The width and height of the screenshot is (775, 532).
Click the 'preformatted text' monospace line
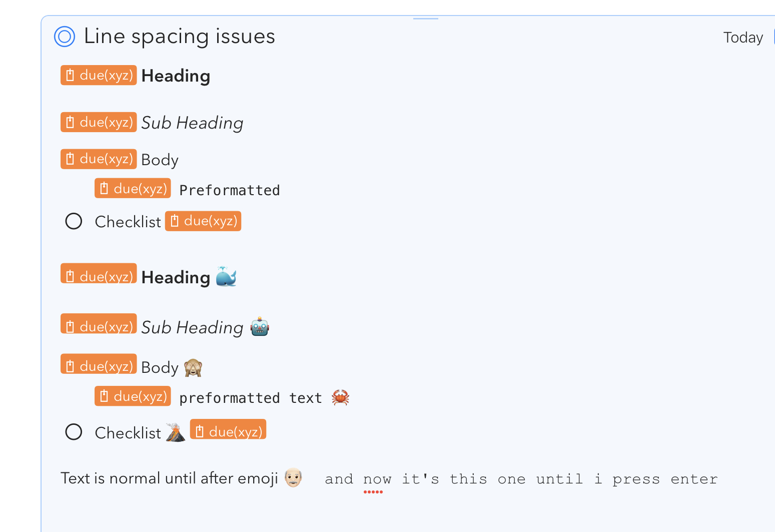coord(251,398)
